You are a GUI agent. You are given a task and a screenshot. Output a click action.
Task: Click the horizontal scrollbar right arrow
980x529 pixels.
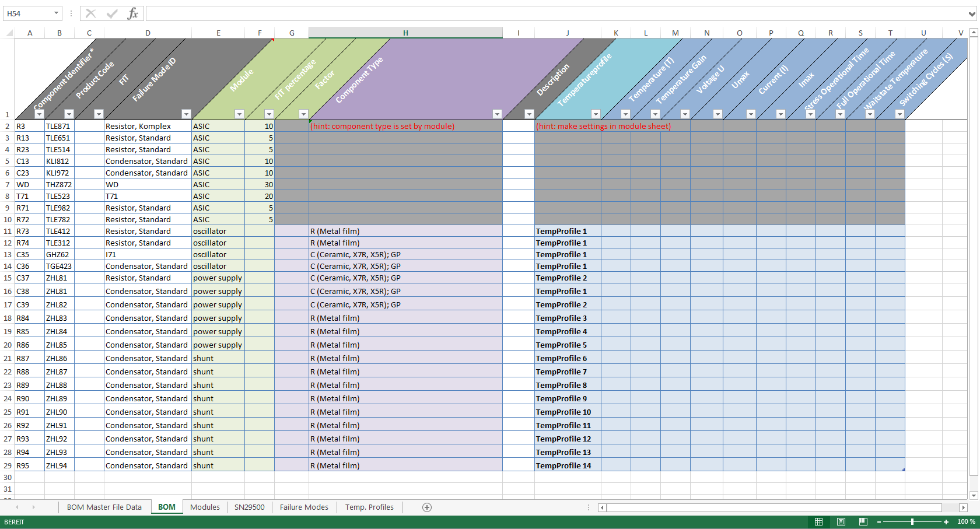pyautogui.click(x=963, y=507)
